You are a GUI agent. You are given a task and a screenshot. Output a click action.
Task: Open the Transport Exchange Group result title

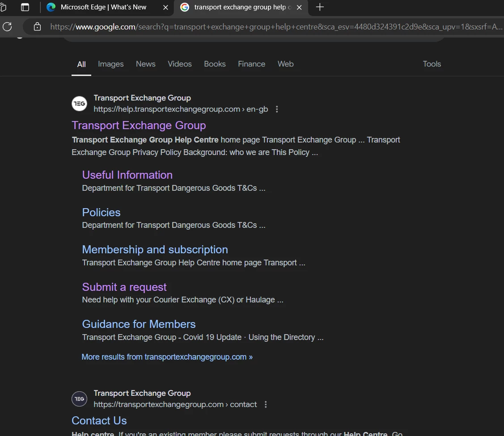tap(139, 125)
